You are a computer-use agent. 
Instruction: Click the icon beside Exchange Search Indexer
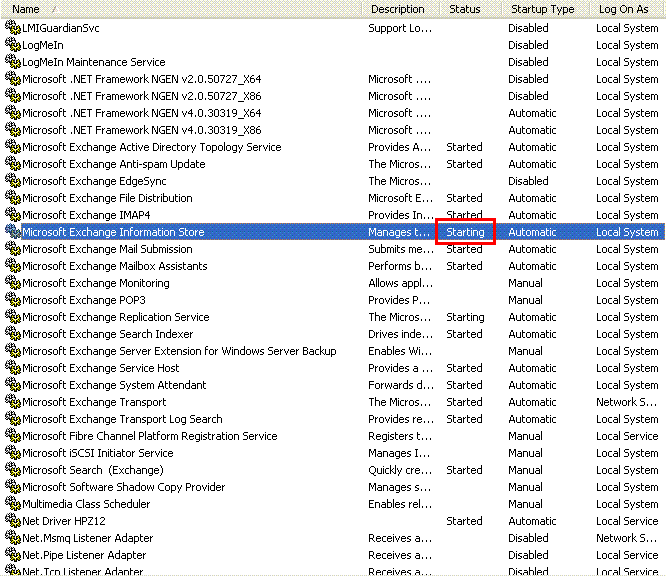[13, 333]
